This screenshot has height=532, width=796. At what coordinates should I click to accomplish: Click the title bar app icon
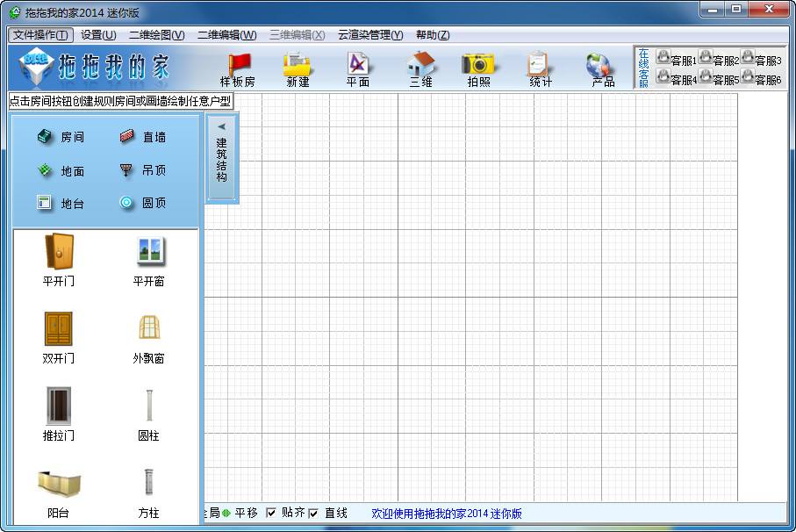[x=15, y=12]
